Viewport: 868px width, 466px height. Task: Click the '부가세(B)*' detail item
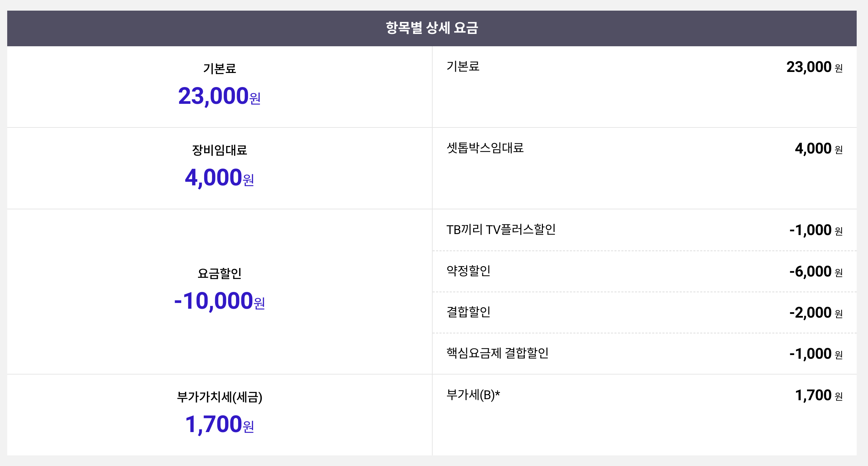click(x=473, y=395)
